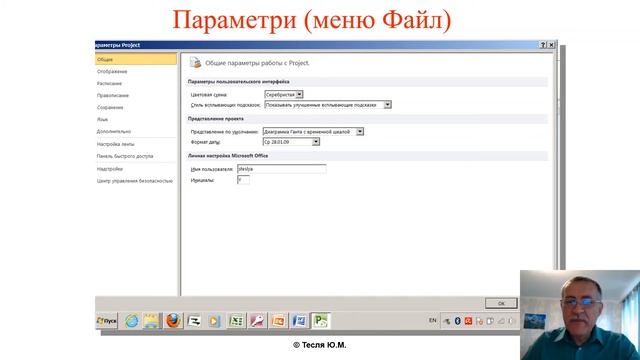Expand the Цветовая схема dropdown
The height and width of the screenshot is (360, 640).
(299, 94)
